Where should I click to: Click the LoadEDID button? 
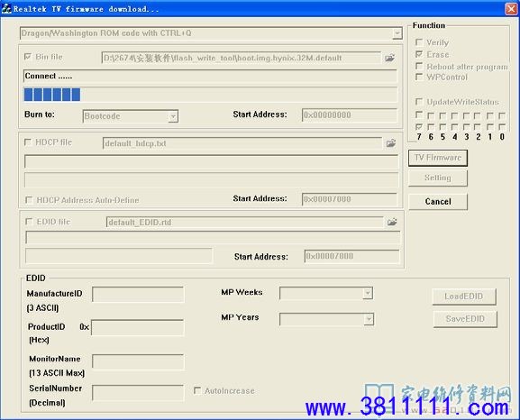(x=464, y=297)
